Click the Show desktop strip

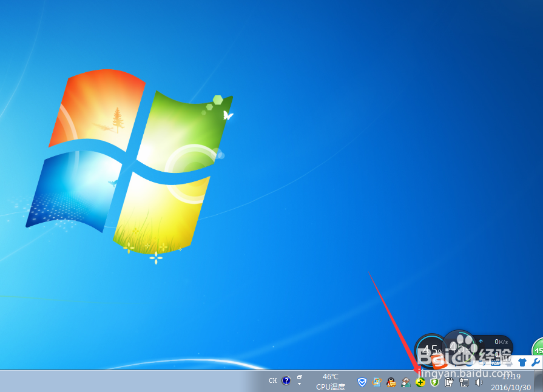(x=539, y=381)
